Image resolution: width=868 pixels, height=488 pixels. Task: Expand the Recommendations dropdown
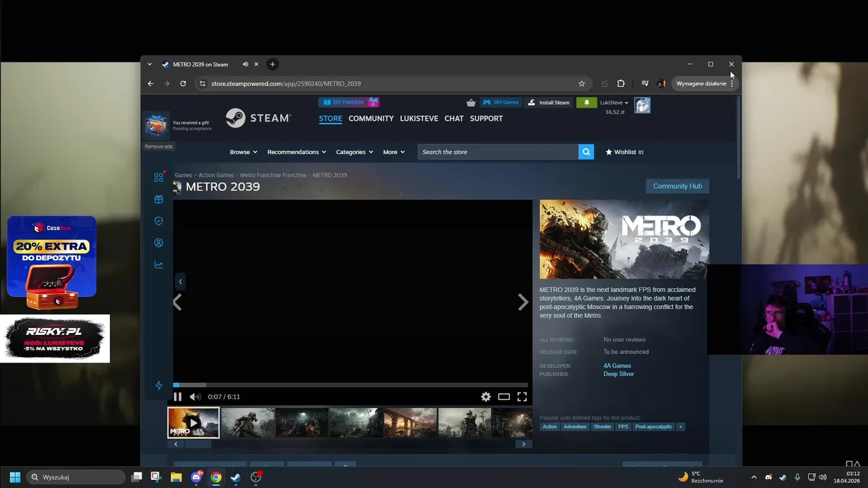point(296,152)
